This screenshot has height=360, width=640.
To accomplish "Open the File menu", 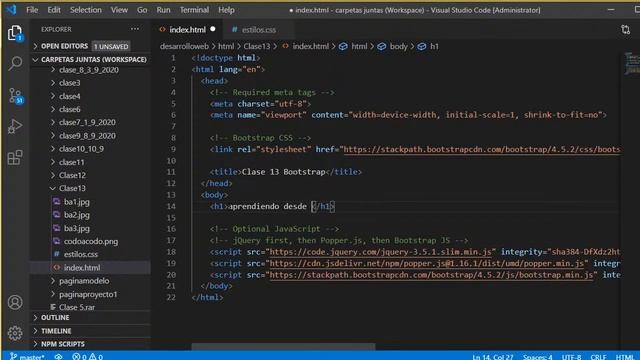I will click(32, 10).
